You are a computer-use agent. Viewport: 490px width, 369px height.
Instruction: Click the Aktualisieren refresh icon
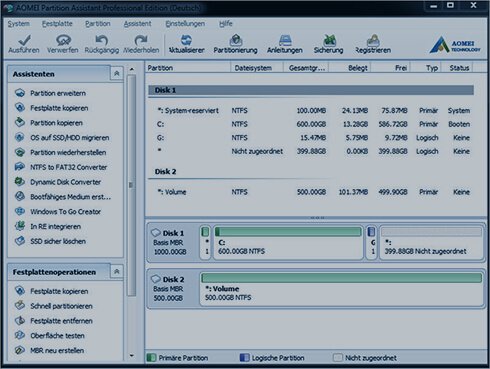coord(186,40)
